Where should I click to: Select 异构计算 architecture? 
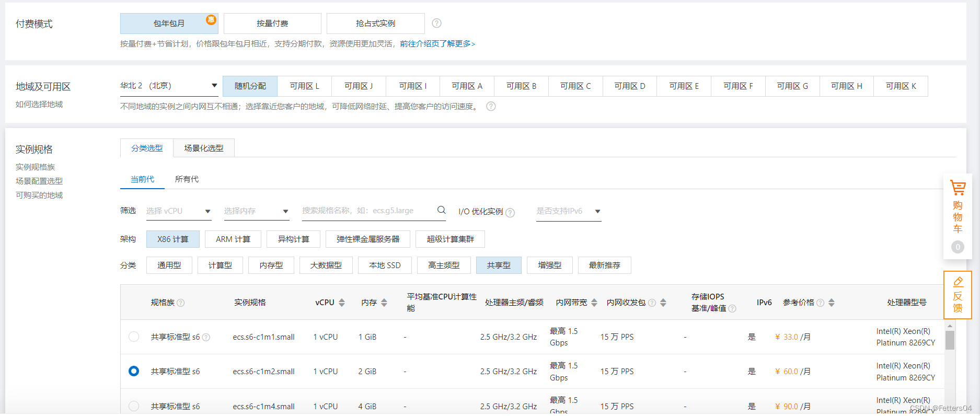[x=293, y=239]
